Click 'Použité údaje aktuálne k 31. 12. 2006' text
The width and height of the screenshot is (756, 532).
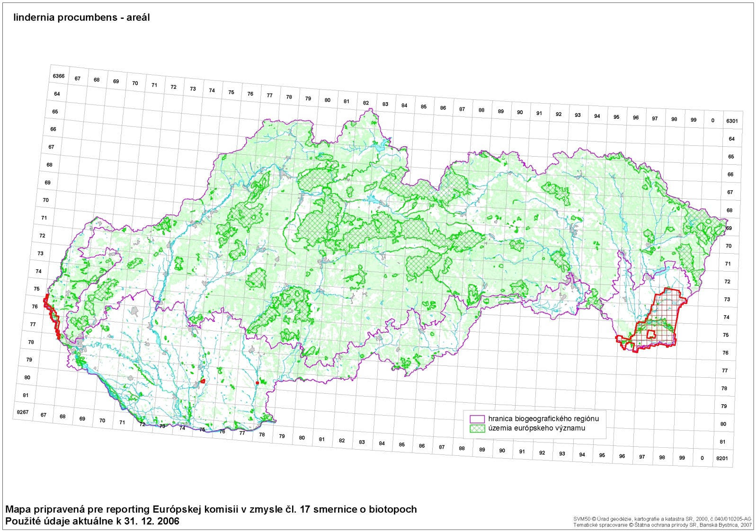(x=92, y=521)
